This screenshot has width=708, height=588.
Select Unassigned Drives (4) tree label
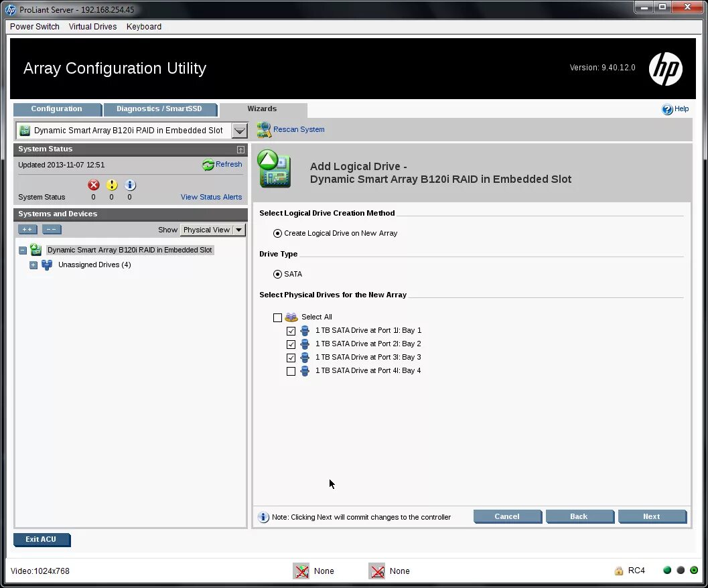[94, 265]
